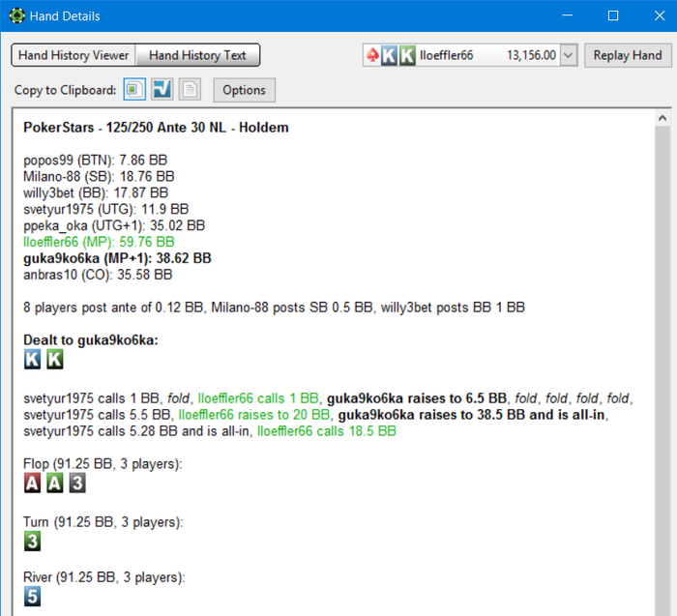Screen dimensions: 677x616
Task: Click the green 'lloeffler66 raises to 20 BB' text
Action: [254, 415]
